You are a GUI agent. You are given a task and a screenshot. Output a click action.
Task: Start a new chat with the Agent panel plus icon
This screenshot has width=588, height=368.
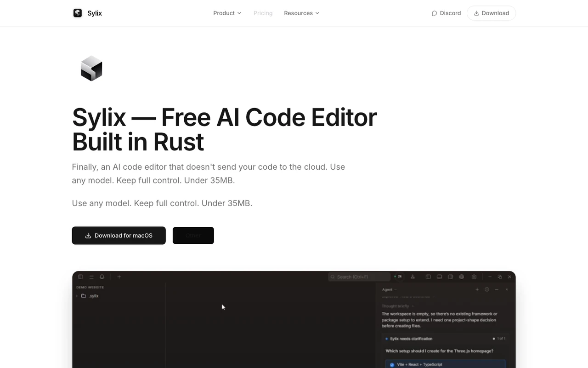point(477,290)
